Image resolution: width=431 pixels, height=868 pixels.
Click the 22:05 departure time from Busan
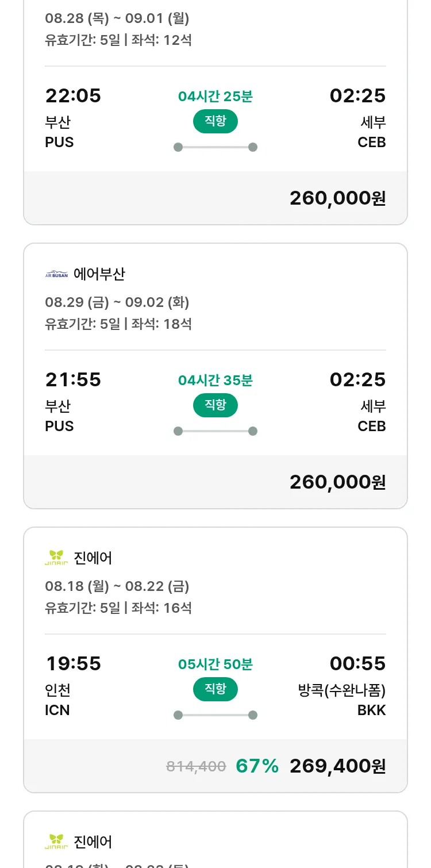coord(73,95)
